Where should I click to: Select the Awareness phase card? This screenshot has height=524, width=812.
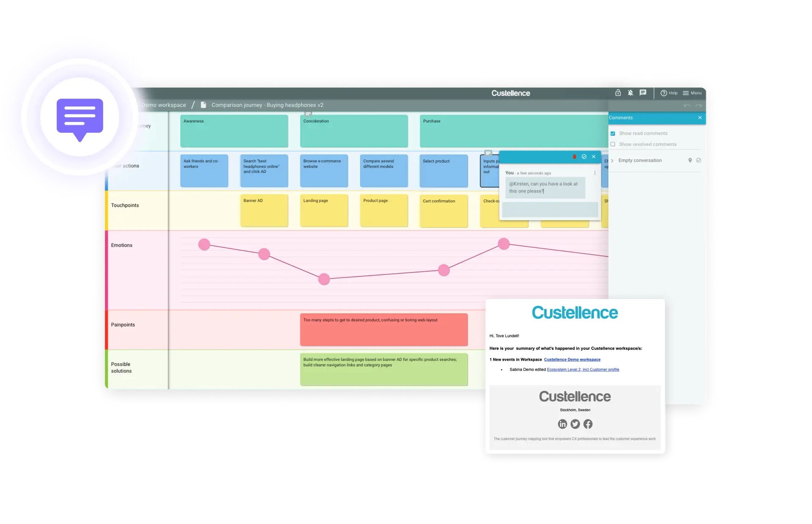pos(234,131)
